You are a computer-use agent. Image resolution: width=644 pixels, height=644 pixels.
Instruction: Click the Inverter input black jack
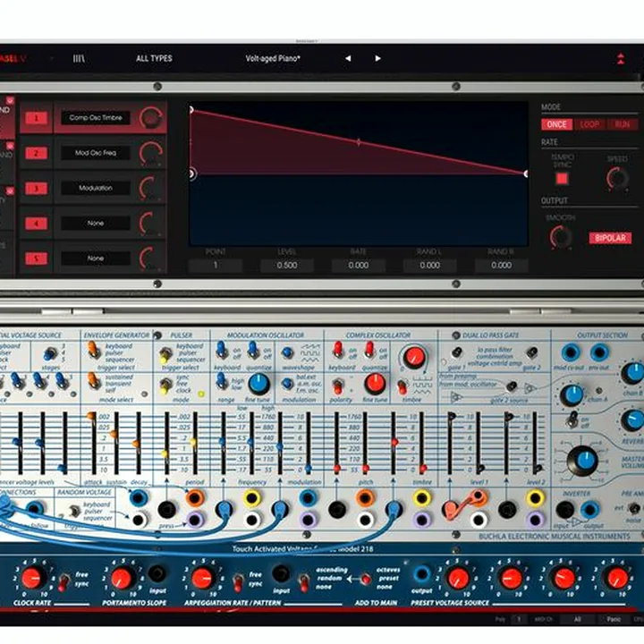(564, 510)
